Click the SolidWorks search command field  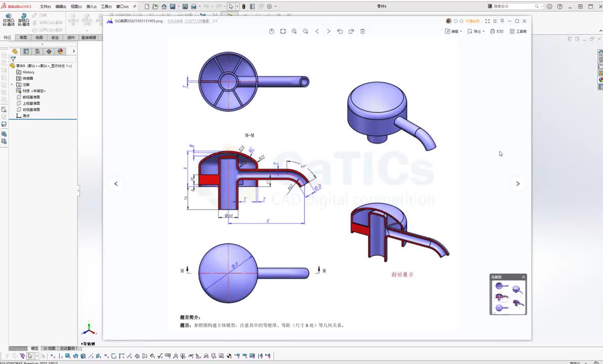(x=514, y=7)
